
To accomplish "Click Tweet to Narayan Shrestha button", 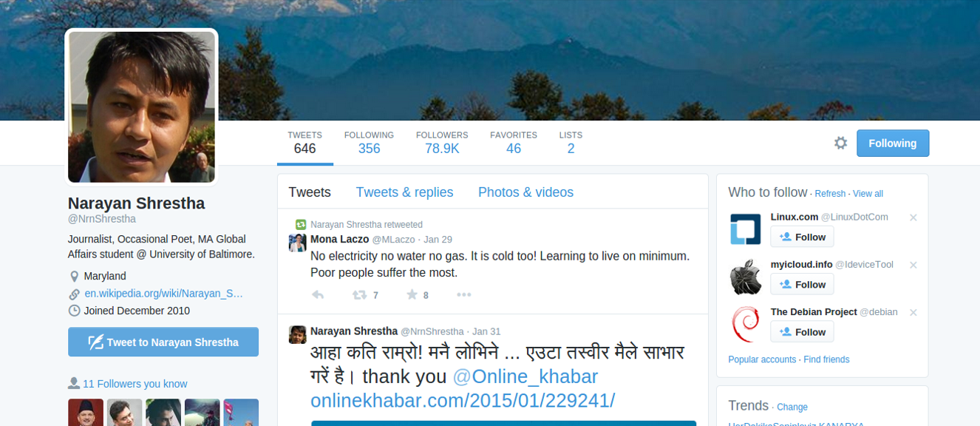I will [163, 342].
